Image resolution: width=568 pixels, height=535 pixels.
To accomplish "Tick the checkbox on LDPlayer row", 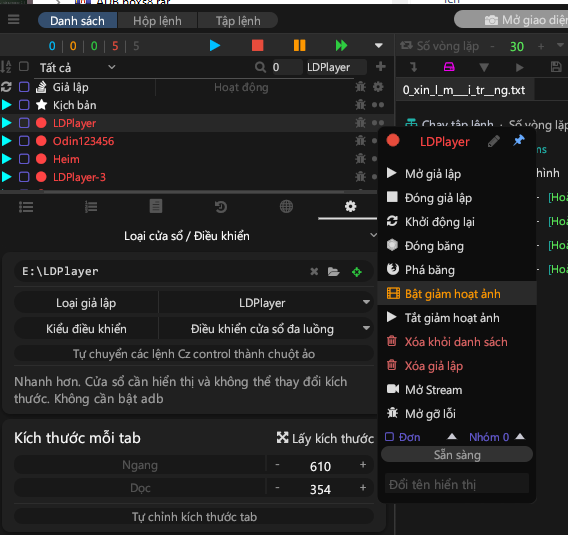I will click(24, 123).
